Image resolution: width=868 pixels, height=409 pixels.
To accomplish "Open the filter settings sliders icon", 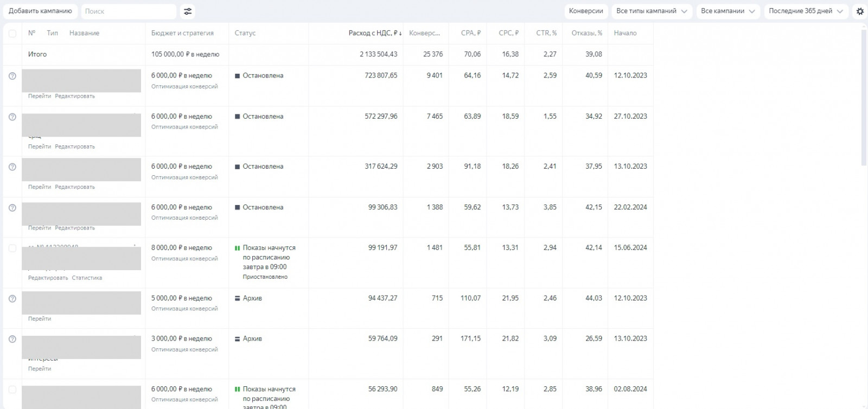I will coord(188,11).
